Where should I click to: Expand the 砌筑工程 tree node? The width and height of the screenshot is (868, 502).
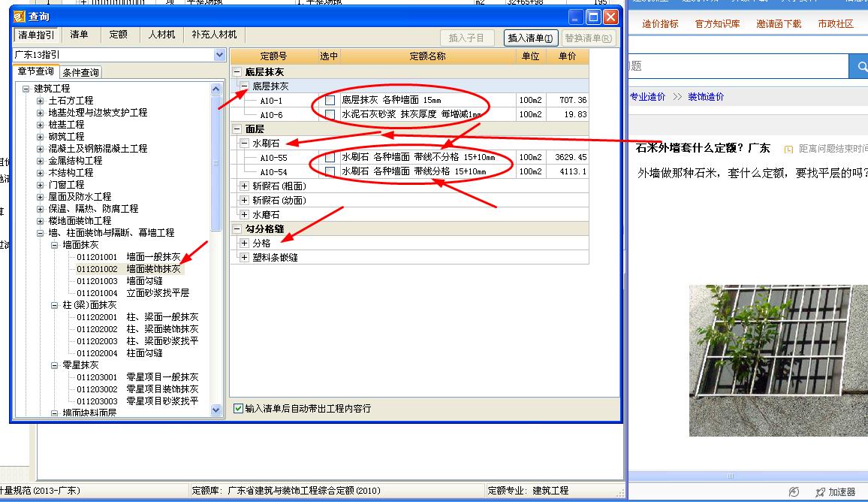click(x=40, y=137)
